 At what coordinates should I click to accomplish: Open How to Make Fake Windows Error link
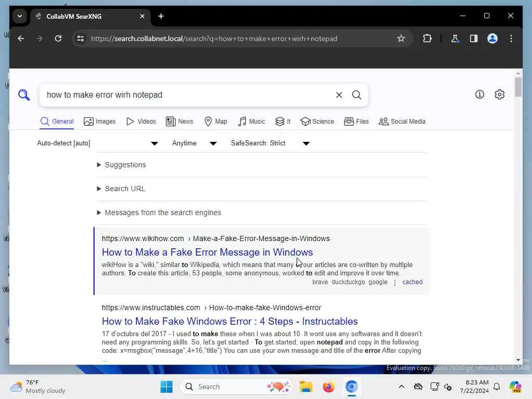(230, 321)
